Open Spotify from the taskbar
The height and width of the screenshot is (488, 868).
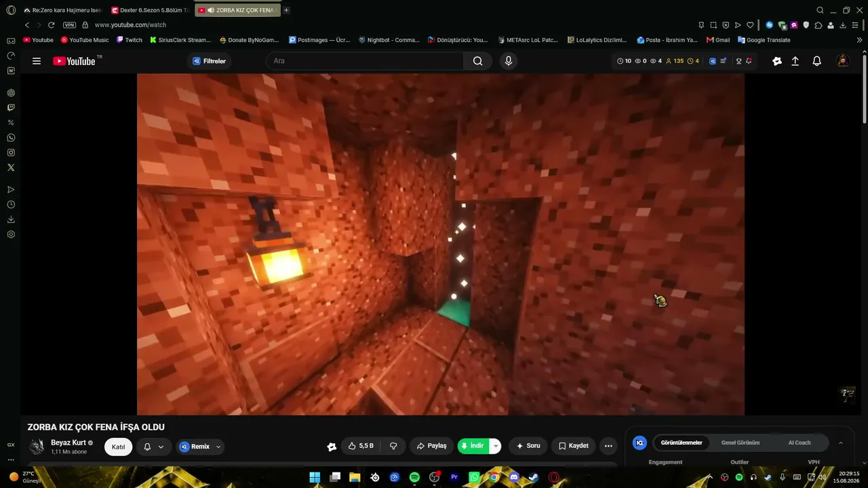(x=414, y=477)
